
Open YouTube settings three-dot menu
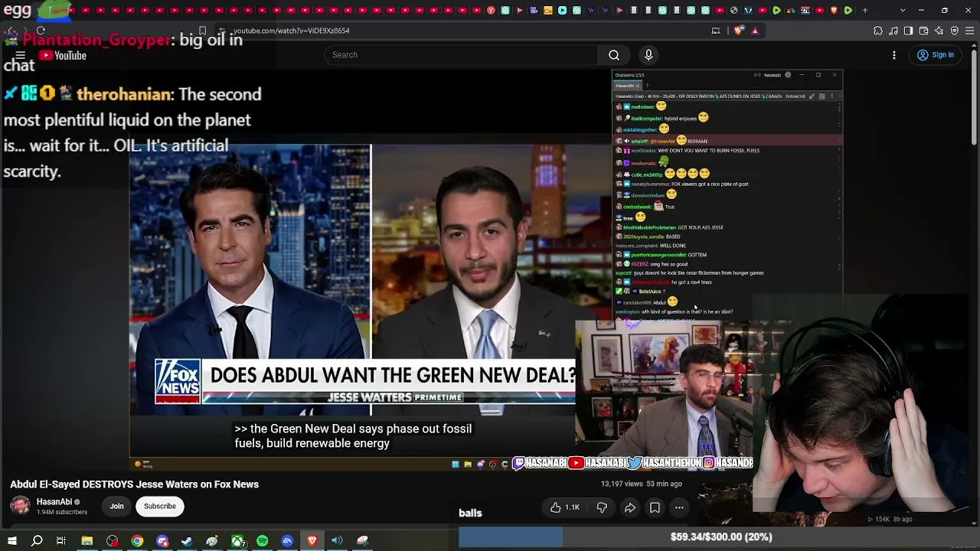[894, 55]
